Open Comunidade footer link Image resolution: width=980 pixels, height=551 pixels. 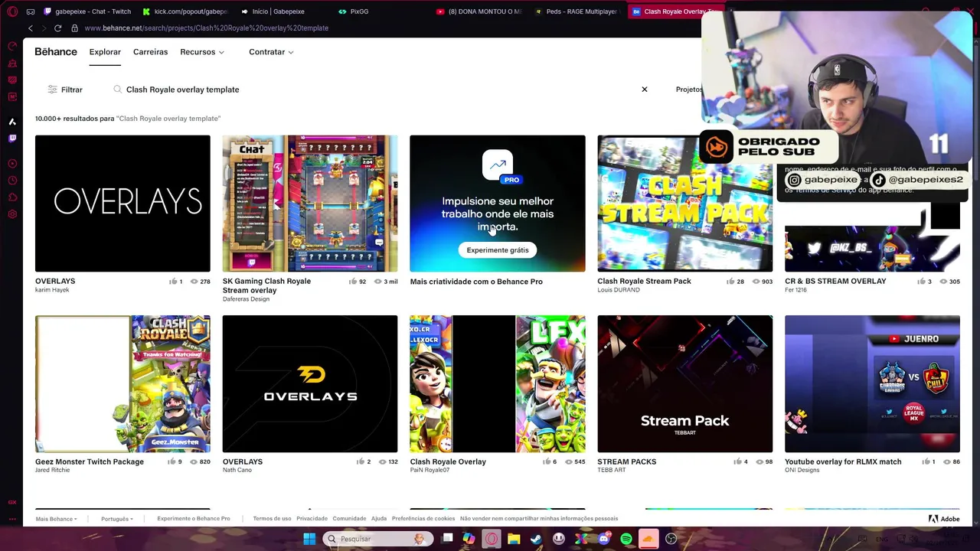pos(349,519)
